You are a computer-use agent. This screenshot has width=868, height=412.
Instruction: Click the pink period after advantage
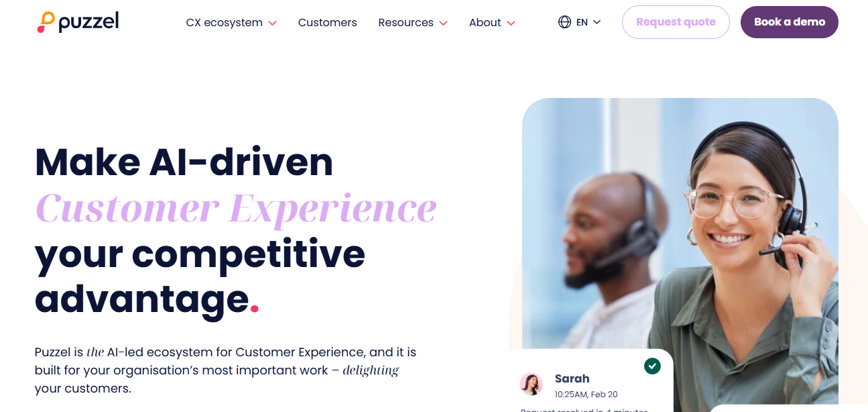coord(255,309)
